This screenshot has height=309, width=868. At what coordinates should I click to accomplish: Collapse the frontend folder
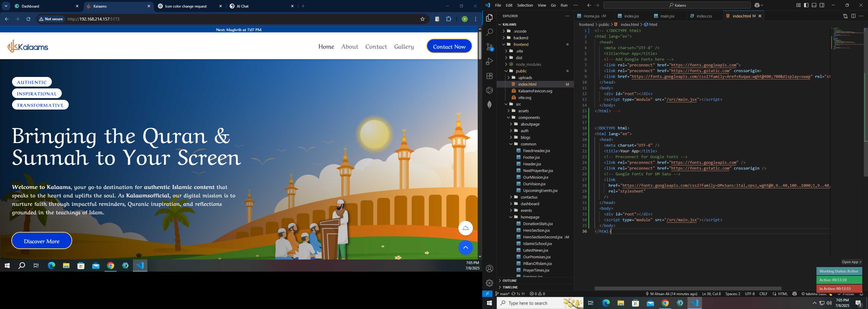pyautogui.click(x=535, y=45)
